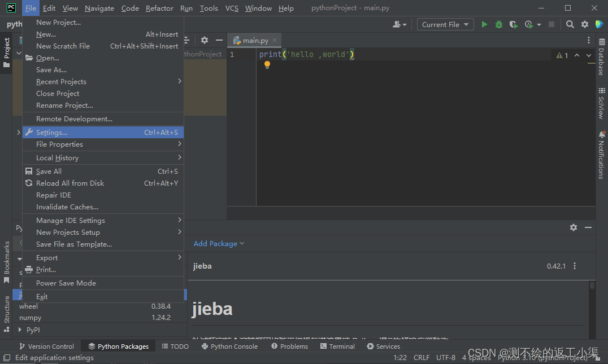Open Python Packages panel gear settings
The image size is (608, 364).
tap(574, 227)
